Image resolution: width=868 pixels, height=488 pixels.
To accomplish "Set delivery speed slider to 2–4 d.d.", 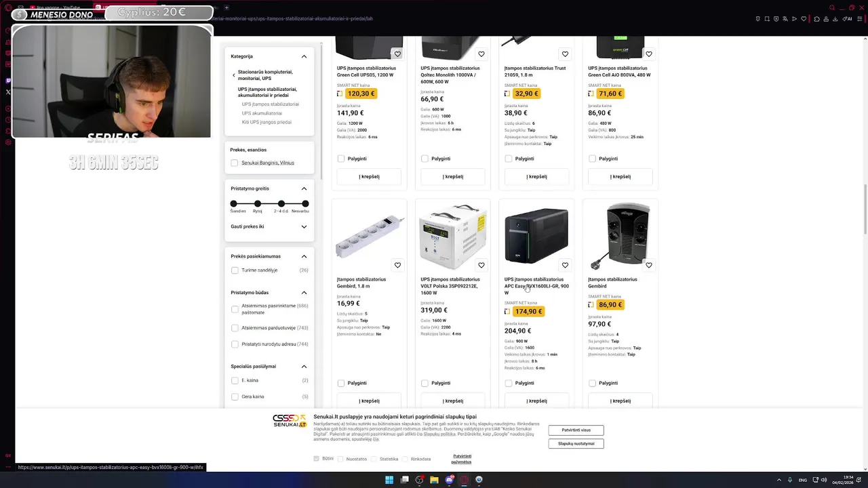I will point(281,203).
